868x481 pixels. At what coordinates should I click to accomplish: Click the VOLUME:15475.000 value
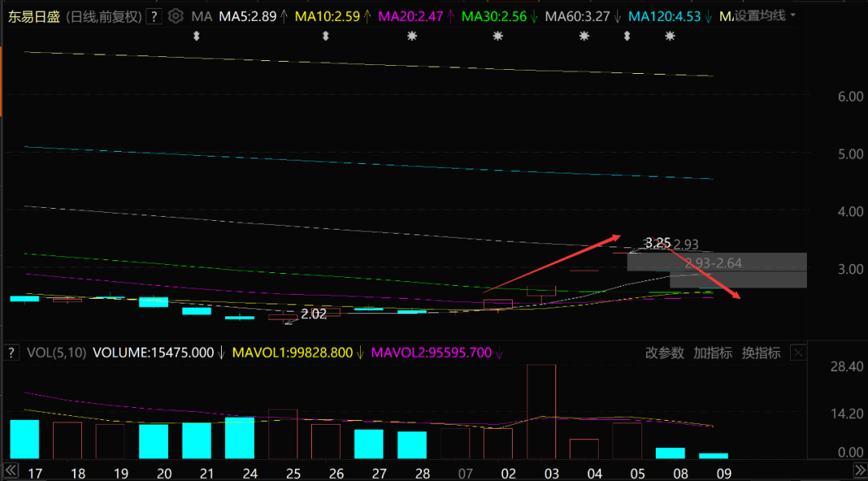153,353
